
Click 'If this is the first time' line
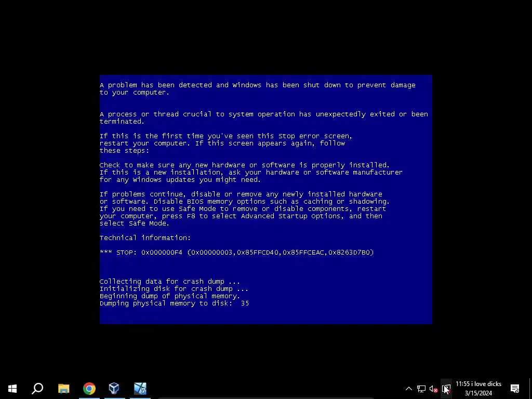click(225, 136)
